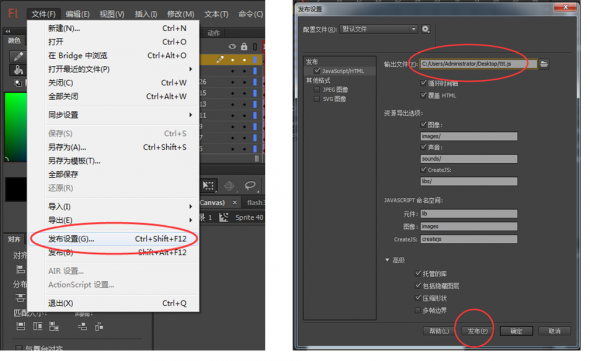Image resolution: width=590 pixels, height=361 pixels.
Task: Click the Lasso tool icon
Action: [250, 186]
